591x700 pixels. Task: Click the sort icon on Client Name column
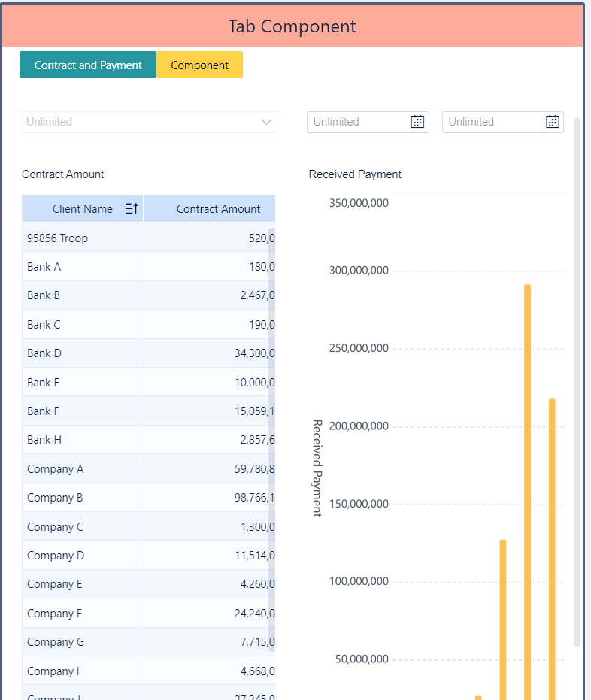click(x=132, y=208)
